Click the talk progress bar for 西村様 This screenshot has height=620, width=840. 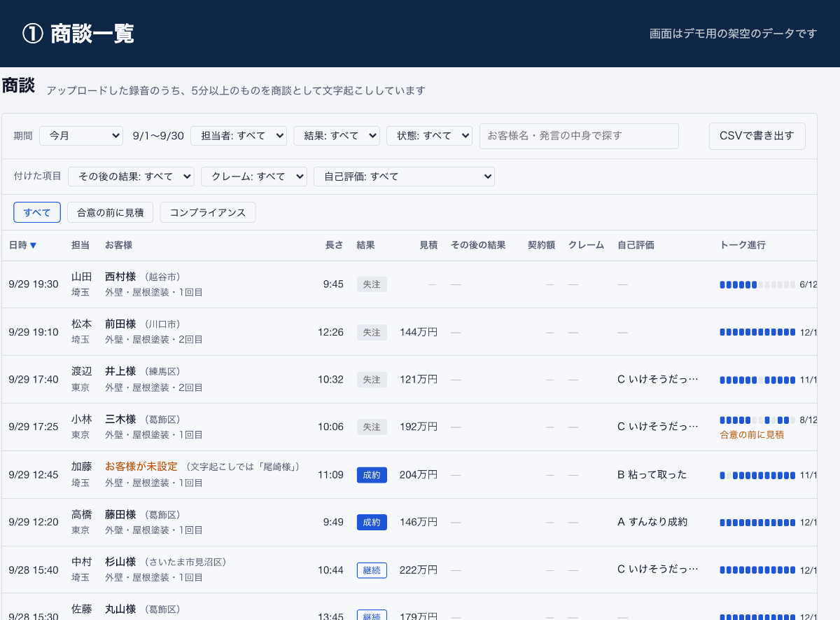(757, 284)
